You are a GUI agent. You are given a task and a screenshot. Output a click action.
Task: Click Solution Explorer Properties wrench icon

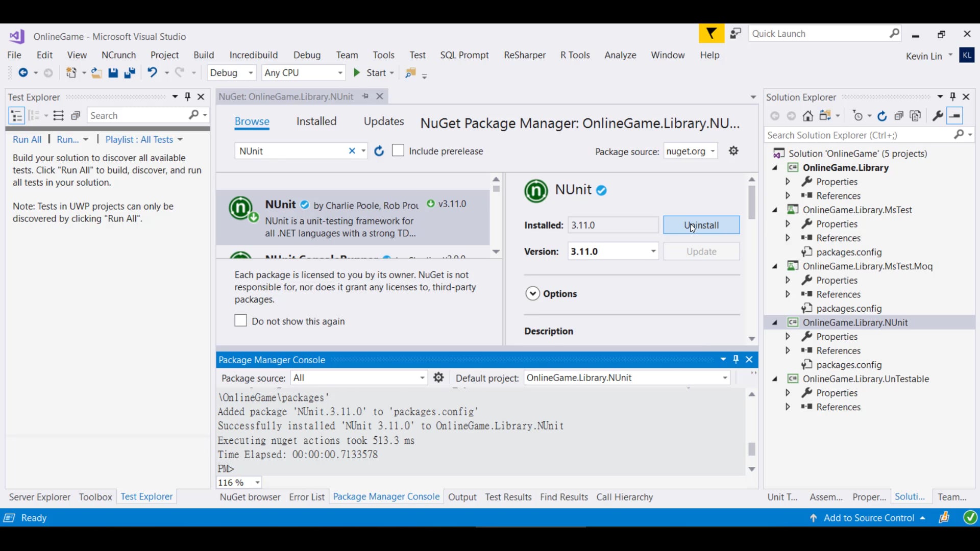tap(937, 116)
